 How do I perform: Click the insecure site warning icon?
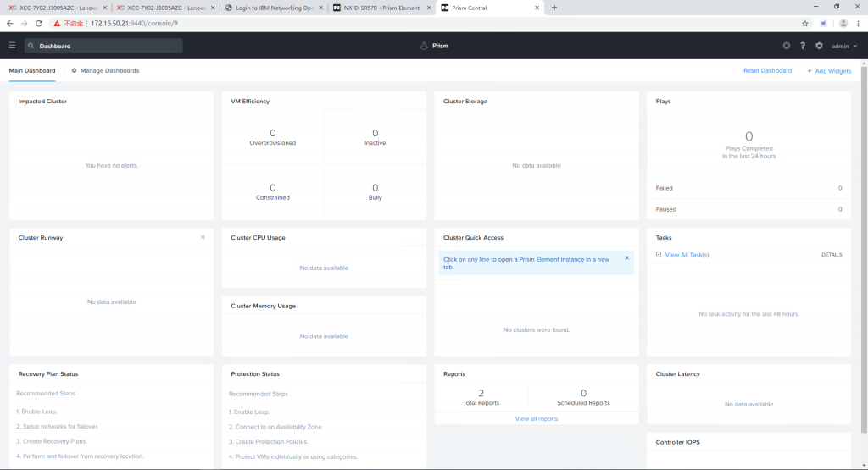point(57,23)
